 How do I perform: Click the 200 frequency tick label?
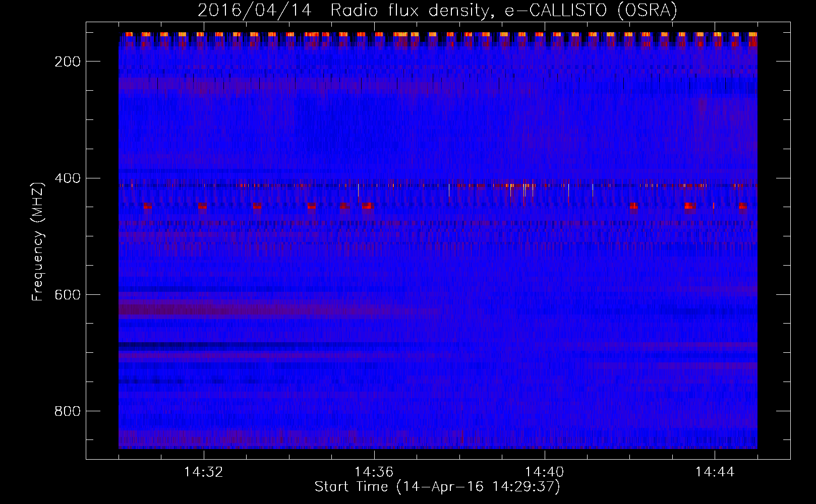(67, 61)
